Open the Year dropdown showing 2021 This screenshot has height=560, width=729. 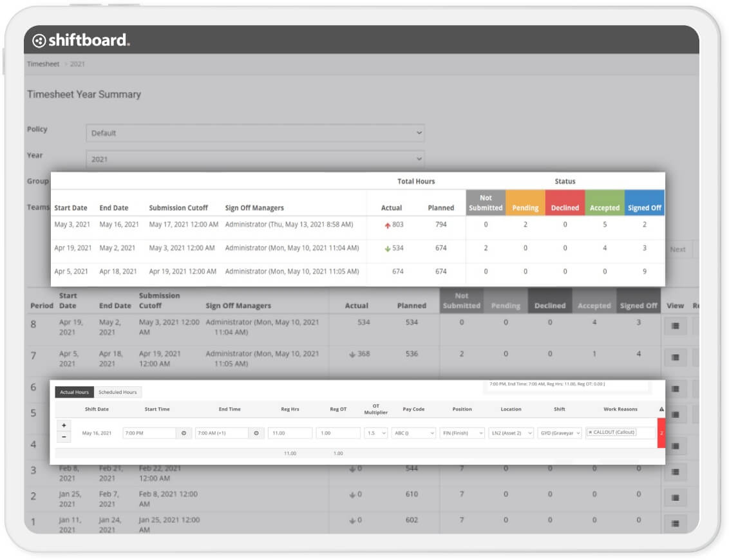[255, 159]
